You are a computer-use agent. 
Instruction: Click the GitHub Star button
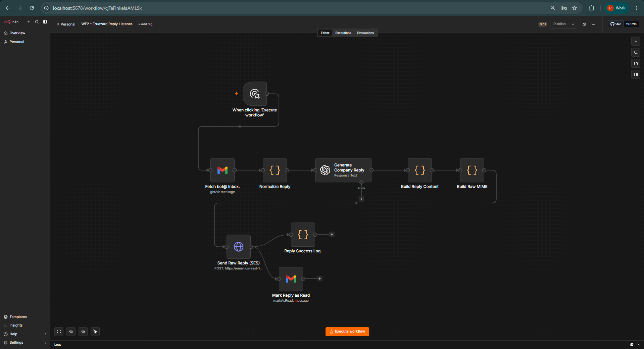pos(615,24)
